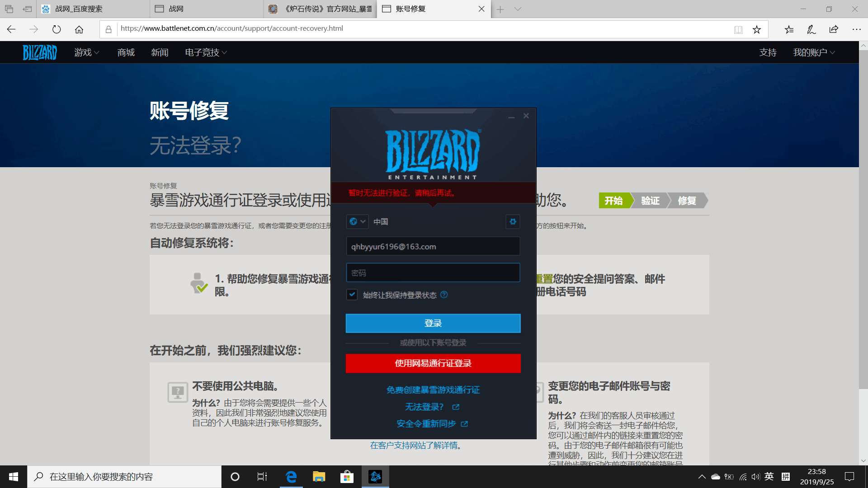Click the blue 登录 button
Screen dimensions: 868x488
click(x=433, y=323)
